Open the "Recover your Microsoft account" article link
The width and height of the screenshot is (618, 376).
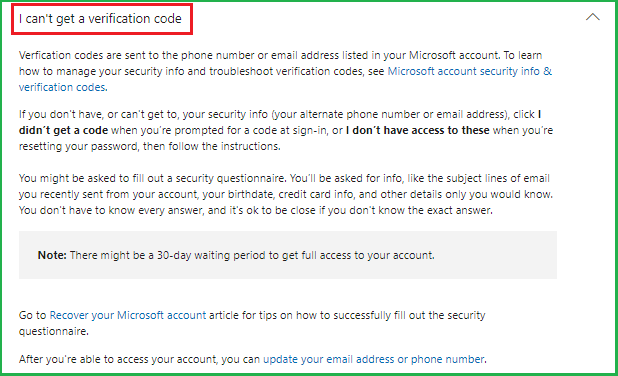128,315
